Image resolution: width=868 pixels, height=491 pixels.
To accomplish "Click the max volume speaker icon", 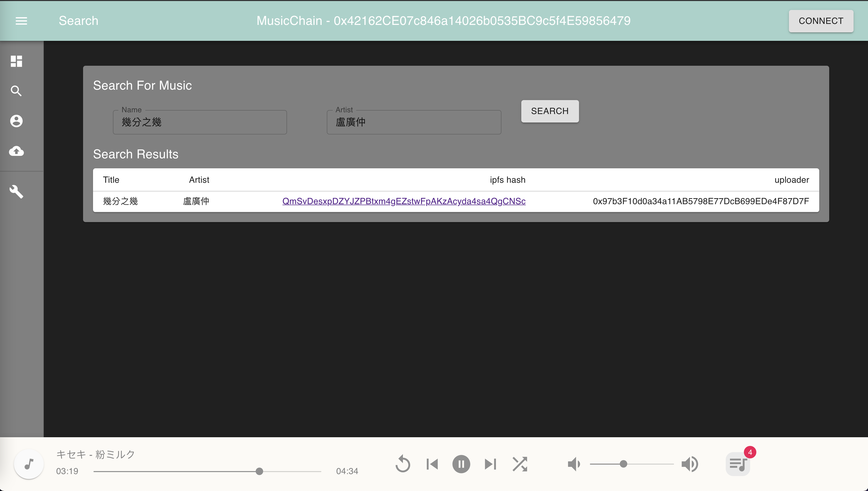I will click(x=689, y=464).
